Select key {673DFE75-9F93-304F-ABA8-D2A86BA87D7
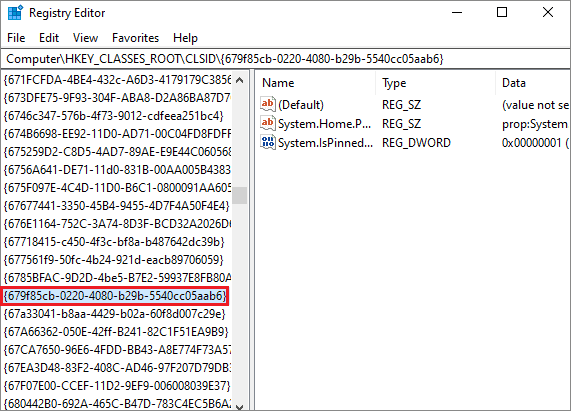571x411 pixels. click(x=117, y=98)
